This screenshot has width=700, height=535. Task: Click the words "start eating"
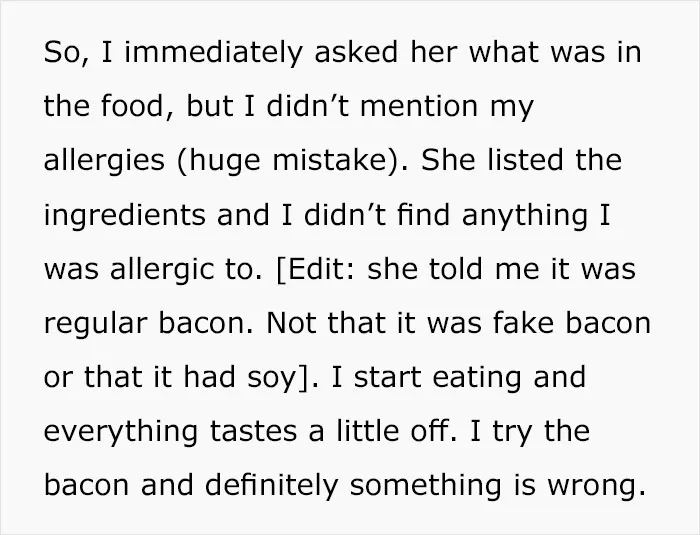pos(438,378)
